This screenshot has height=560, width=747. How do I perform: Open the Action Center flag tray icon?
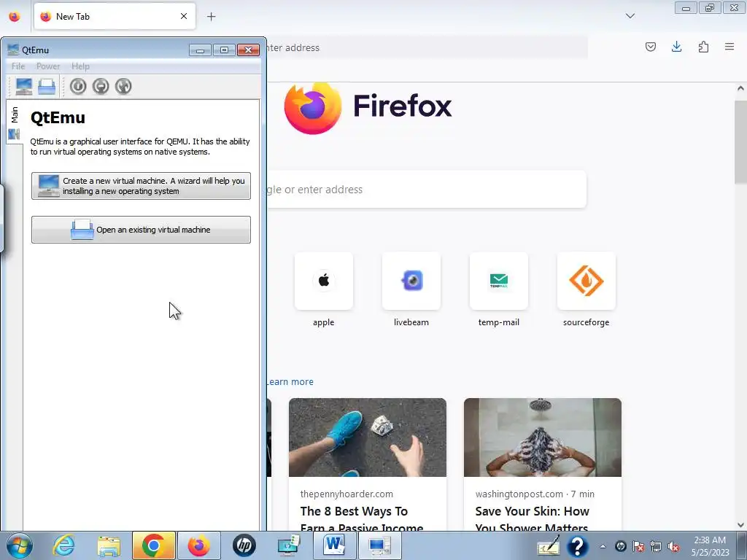pyautogui.click(x=638, y=546)
